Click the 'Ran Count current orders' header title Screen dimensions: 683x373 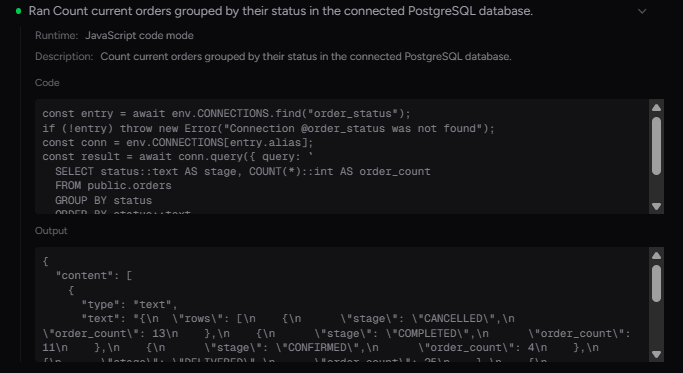point(281,11)
